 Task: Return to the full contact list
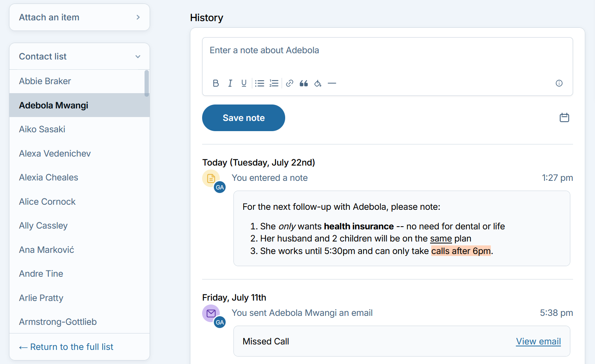pyautogui.click(x=66, y=347)
